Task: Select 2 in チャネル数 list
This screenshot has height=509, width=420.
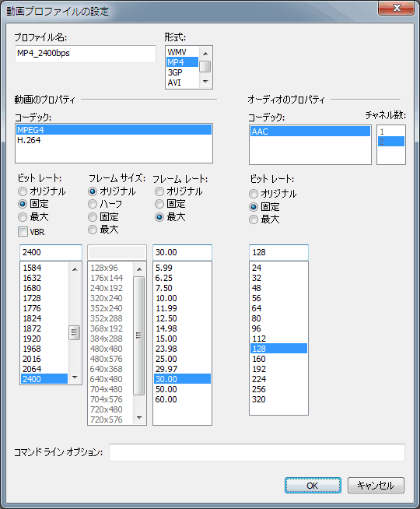Action: click(391, 142)
